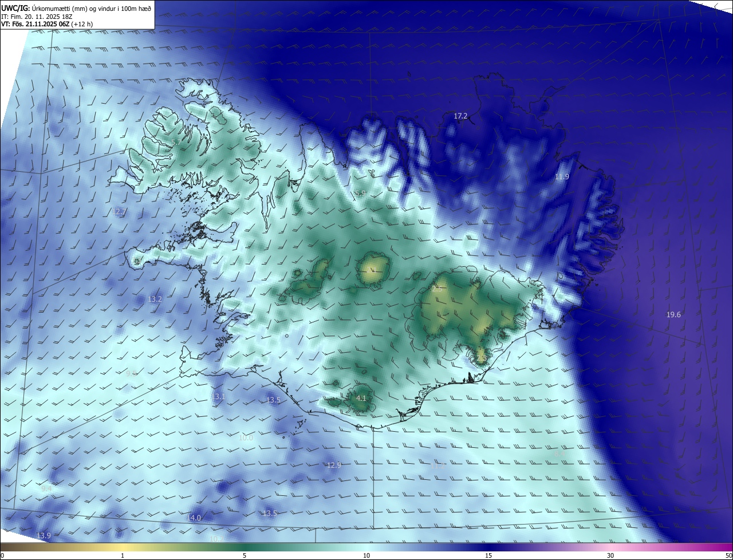
Task: Click the 13.9 value on the map
Action: coord(44,535)
